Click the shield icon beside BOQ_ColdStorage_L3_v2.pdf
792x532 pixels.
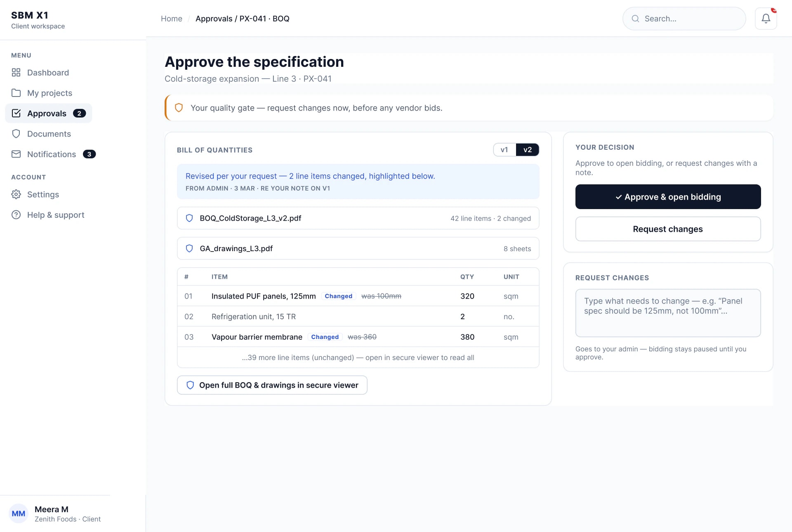coord(189,218)
